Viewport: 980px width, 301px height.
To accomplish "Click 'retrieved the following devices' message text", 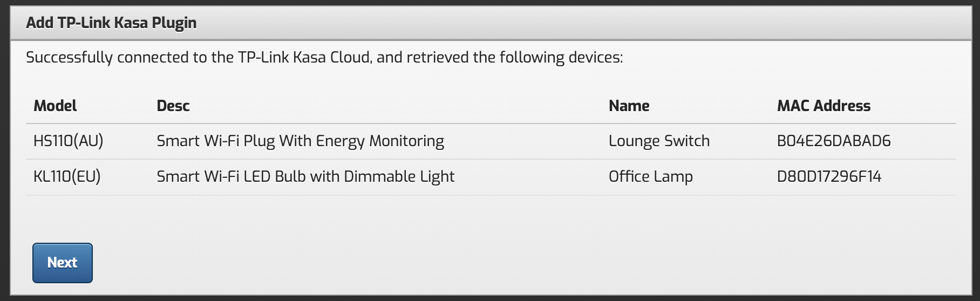I will point(515,58).
